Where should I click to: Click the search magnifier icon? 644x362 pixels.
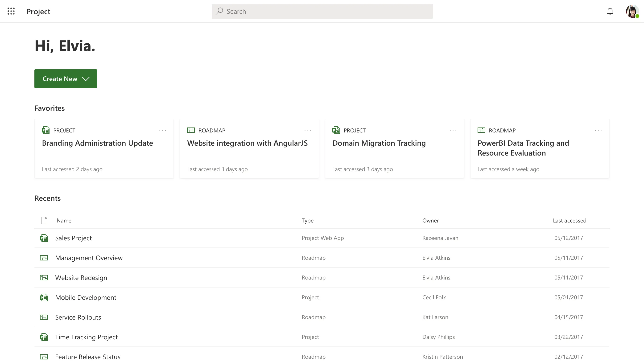(219, 11)
